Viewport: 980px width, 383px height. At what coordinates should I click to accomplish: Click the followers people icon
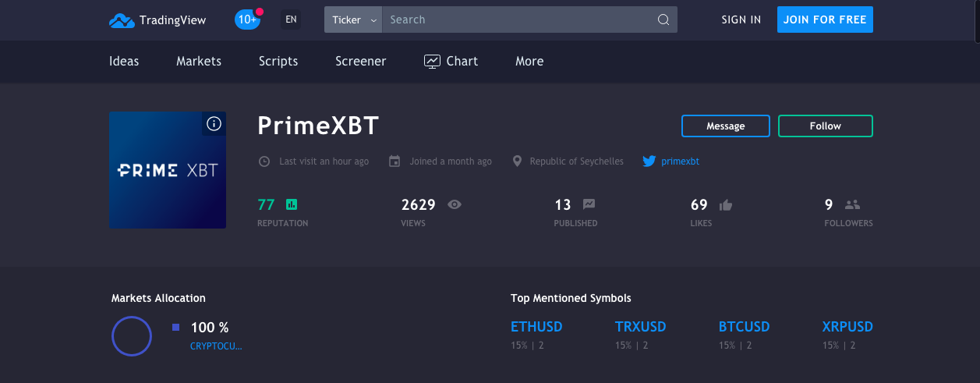(852, 204)
